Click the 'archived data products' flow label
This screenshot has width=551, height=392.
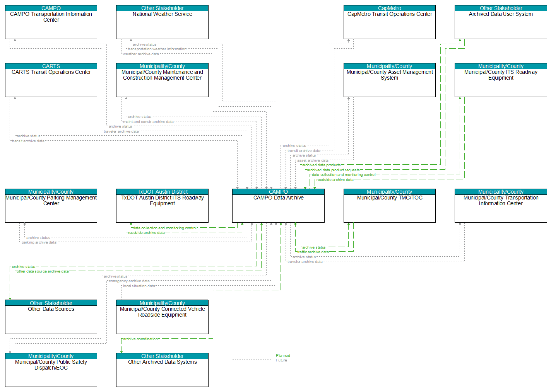[322, 165]
